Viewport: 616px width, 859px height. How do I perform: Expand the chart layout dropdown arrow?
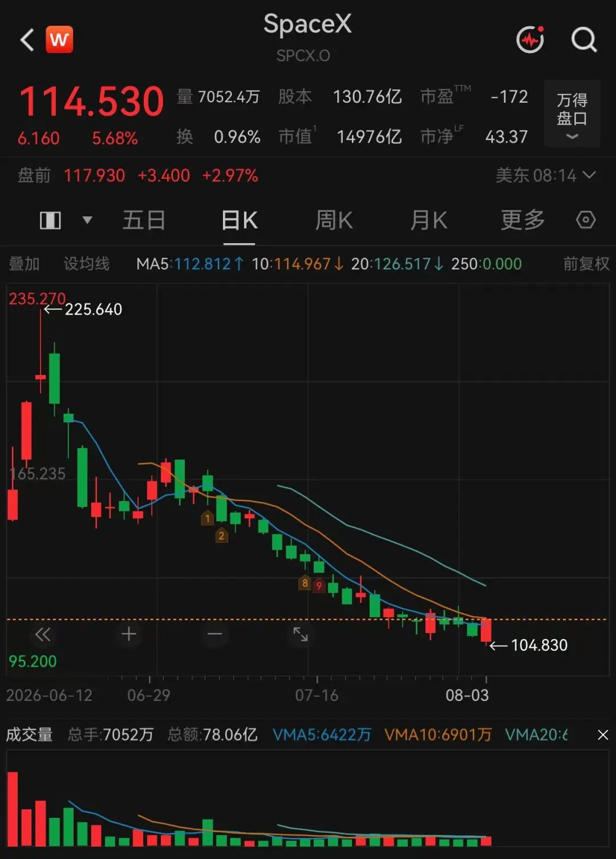[x=87, y=220]
